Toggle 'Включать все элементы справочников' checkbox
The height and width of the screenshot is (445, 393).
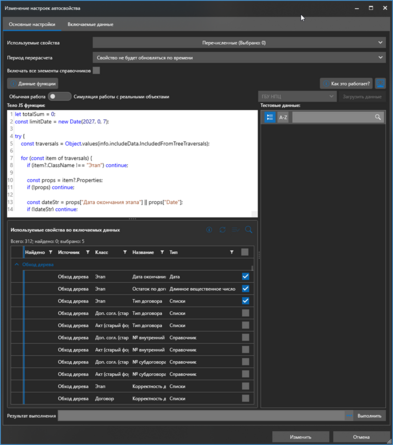[96, 71]
